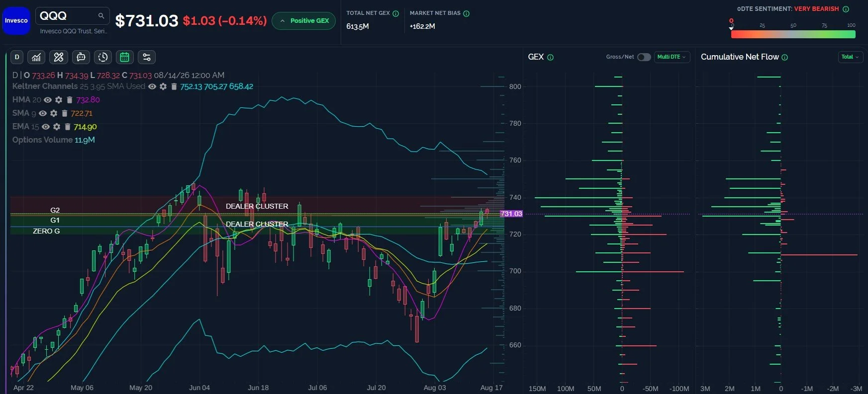Open the Multi DTE dropdown
This screenshot has width=868, height=394.
(672, 57)
